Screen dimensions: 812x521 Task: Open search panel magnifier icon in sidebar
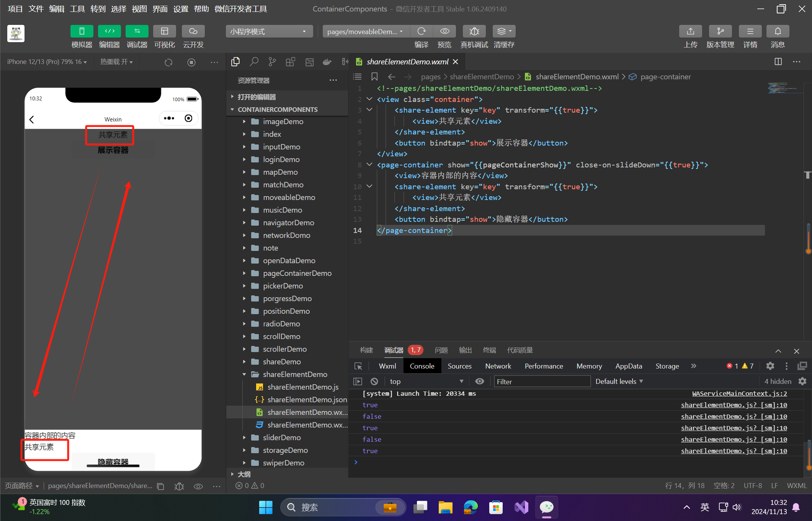[x=254, y=62]
